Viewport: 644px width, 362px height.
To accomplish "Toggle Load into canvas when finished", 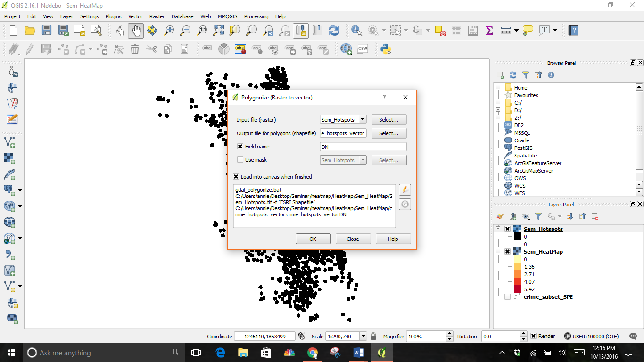I will click(x=236, y=177).
